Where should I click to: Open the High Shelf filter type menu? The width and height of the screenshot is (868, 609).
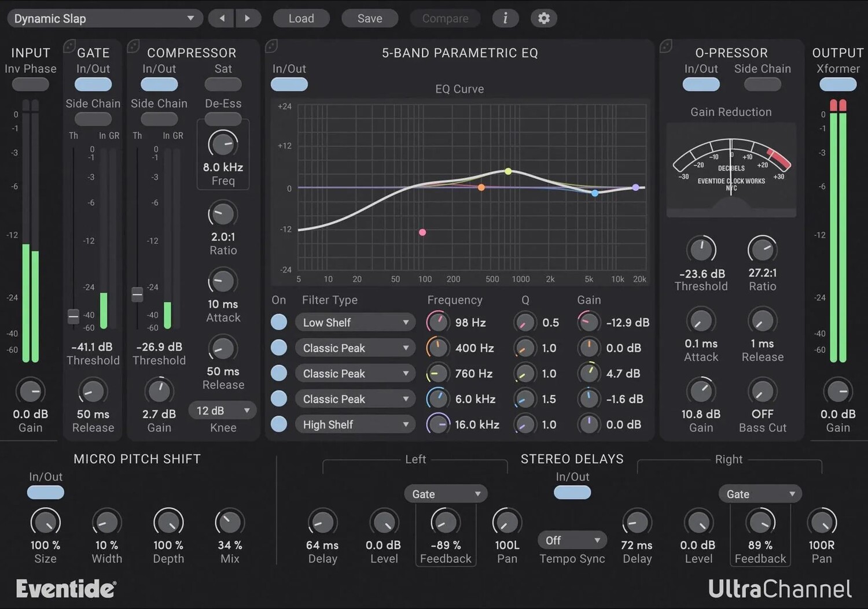[x=355, y=425]
